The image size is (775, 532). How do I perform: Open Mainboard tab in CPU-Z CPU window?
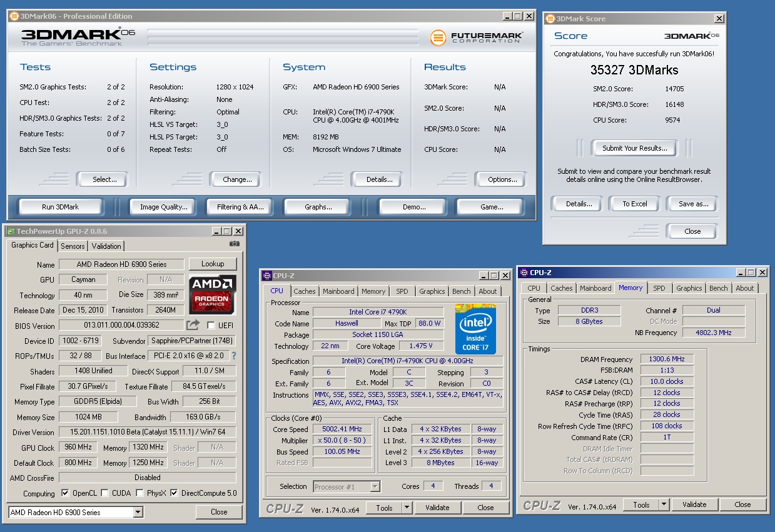(338, 291)
